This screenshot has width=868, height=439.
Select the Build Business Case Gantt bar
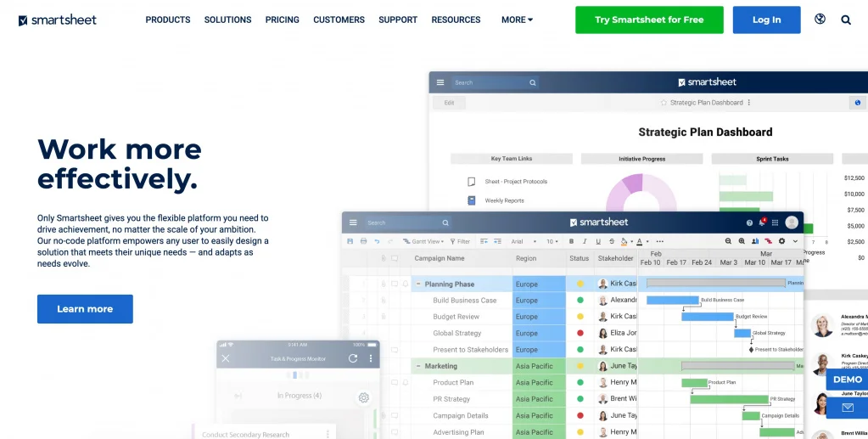pyautogui.click(x=673, y=300)
